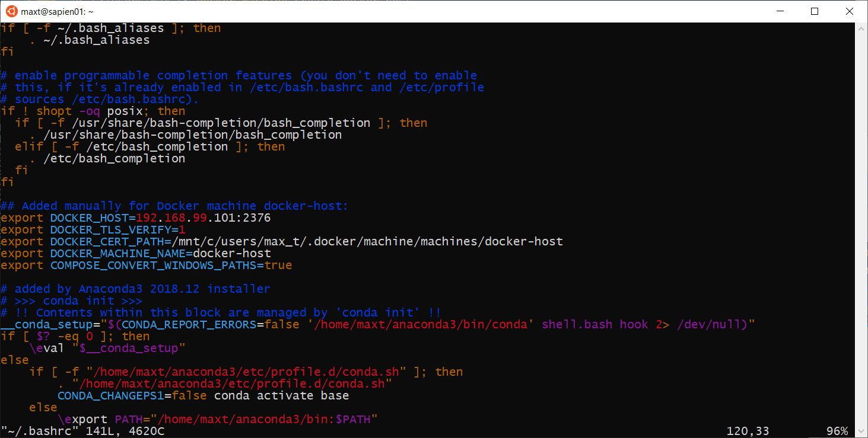The image size is (868, 438).
Task: Click the Ubuntu icon in title bar
Action: (x=12, y=11)
